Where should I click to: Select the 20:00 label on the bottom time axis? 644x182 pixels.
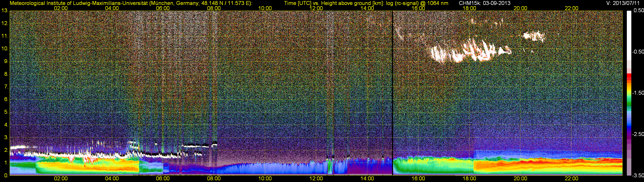click(x=521, y=179)
